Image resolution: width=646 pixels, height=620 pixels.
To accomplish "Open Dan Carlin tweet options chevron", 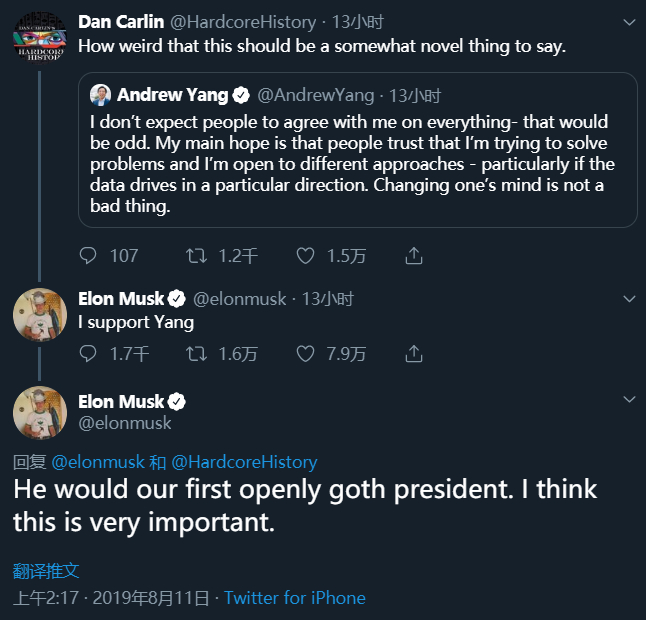I will click(x=628, y=21).
